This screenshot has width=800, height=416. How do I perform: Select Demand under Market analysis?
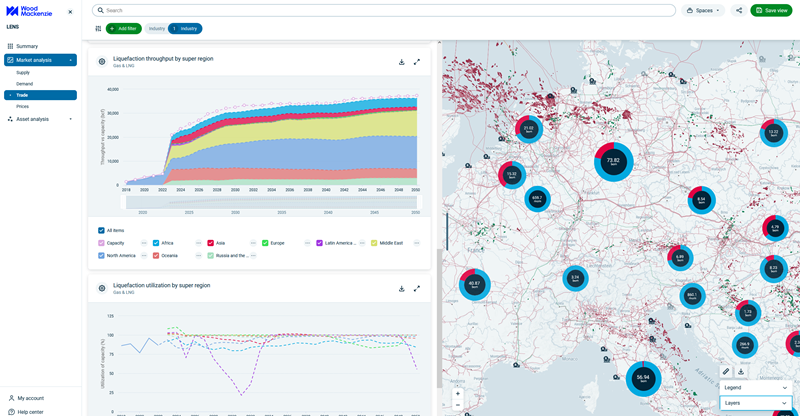[24, 84]
